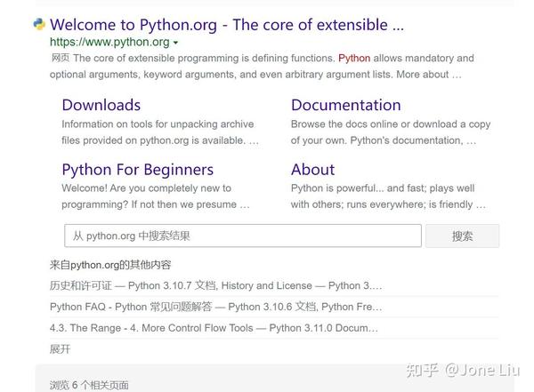Viewport: 534px width, 392px height.
Task: Open the Documentation sitelink
Action: [x=345, y=105]
